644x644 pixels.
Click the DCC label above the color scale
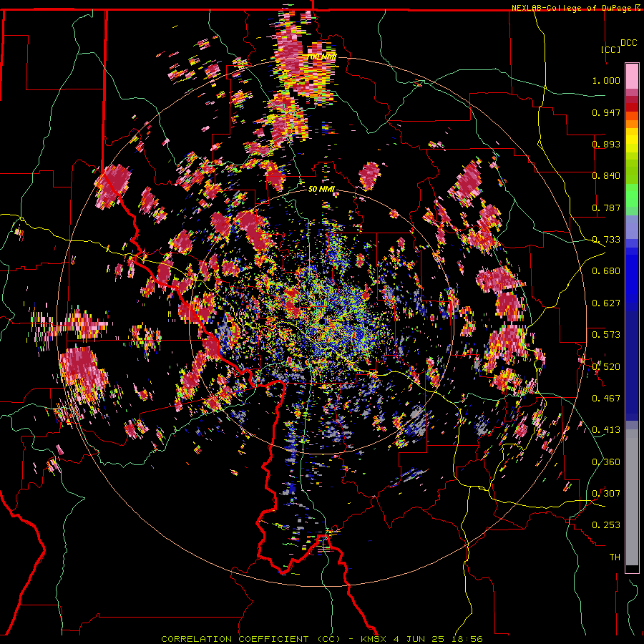pos(629,43)
